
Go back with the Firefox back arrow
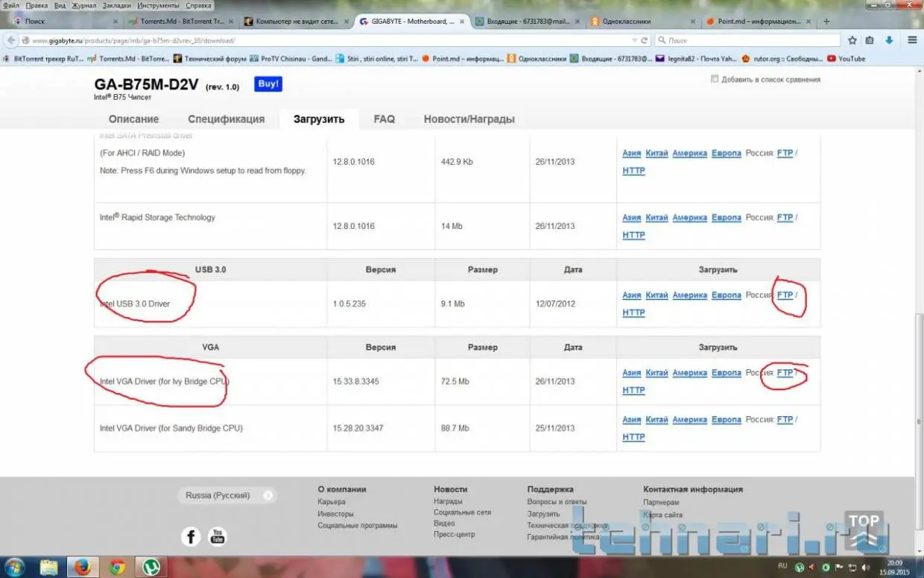pyautogui.click(x=10, y=40)
